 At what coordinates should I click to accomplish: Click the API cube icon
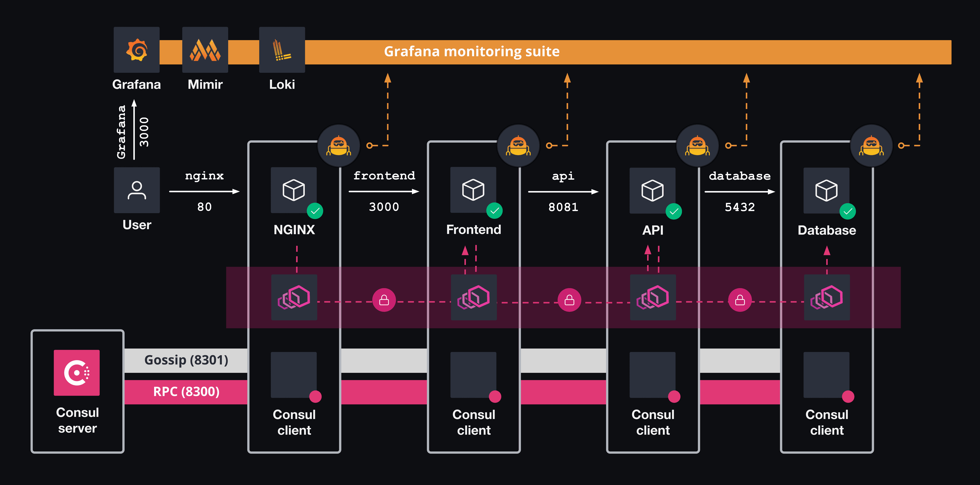pyautogui.click(x=653, y=191)
